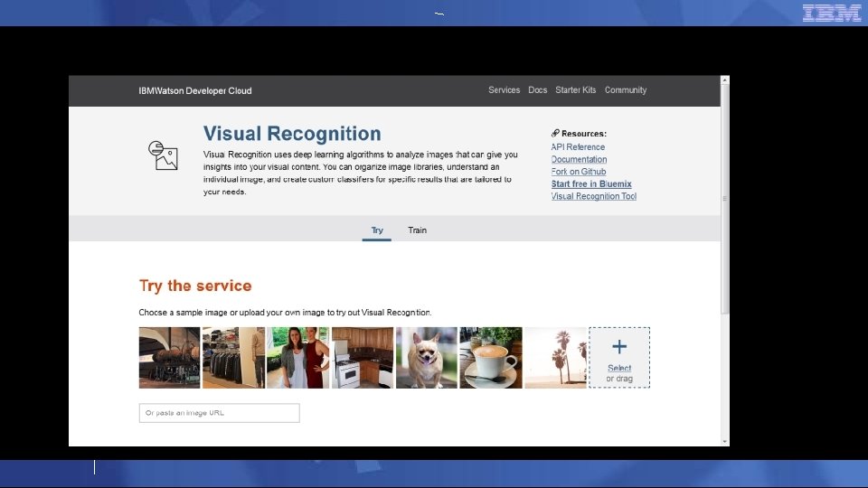
Task: Click the vertical scrollbar thumb
Action: [x=724, y=199]
